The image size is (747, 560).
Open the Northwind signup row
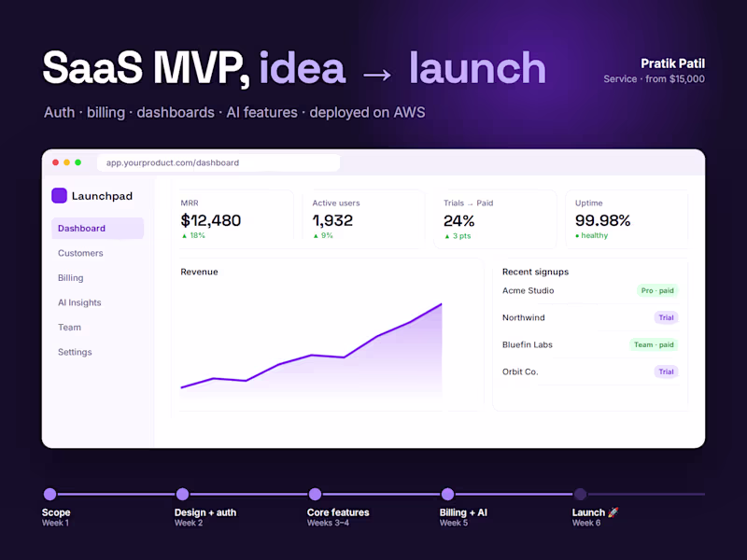(x=590, y=317)
